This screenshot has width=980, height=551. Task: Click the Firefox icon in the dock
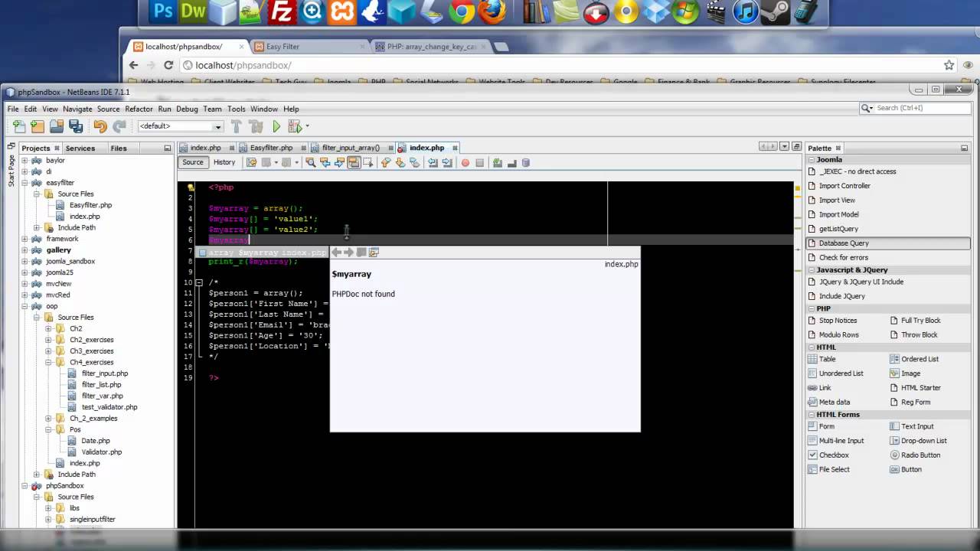492,11
